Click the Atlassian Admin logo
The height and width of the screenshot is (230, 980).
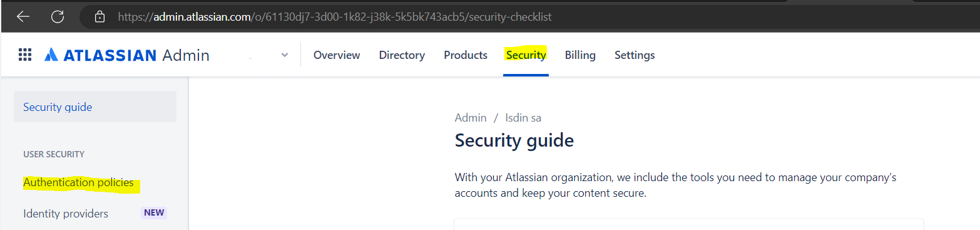tap(127, 55)
